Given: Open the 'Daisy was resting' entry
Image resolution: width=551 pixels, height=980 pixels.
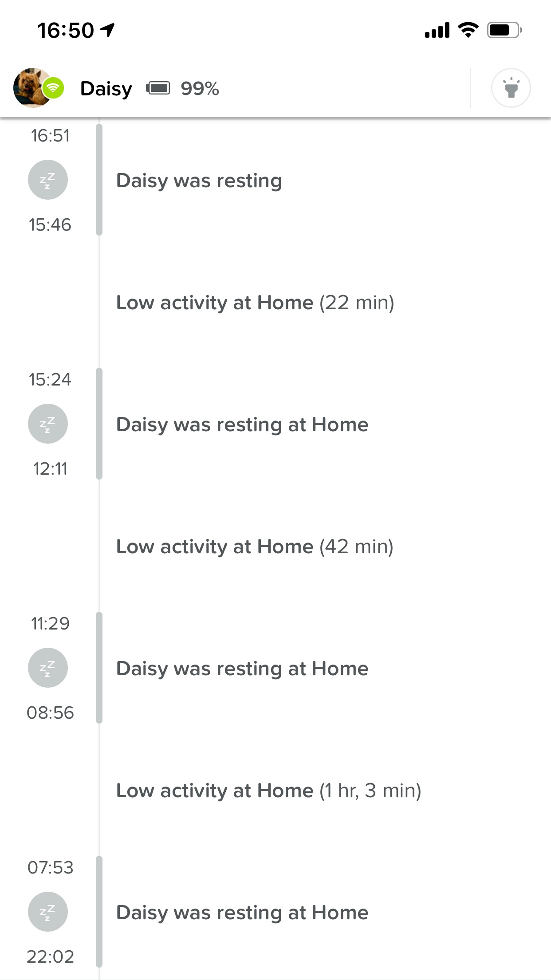Looking at the screenshot, I should pyautogui.click(x=199, y=181).
